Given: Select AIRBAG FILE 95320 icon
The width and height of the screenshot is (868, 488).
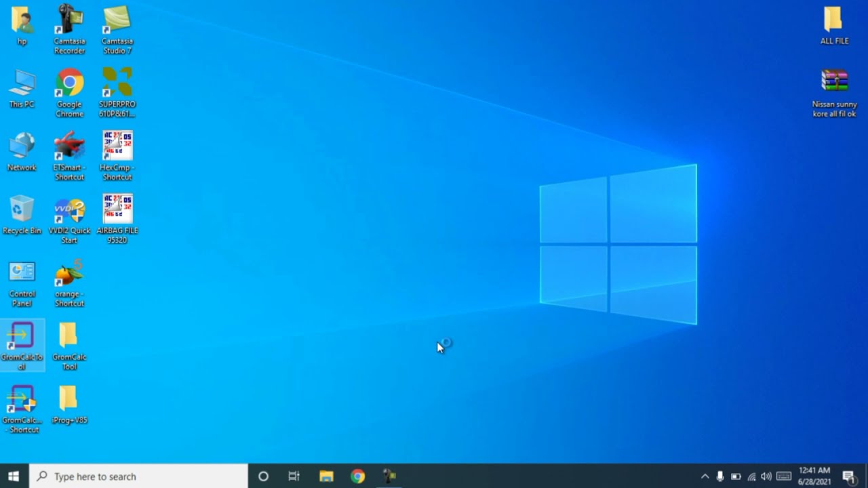Looking at the screenshot, I should 117,220.
